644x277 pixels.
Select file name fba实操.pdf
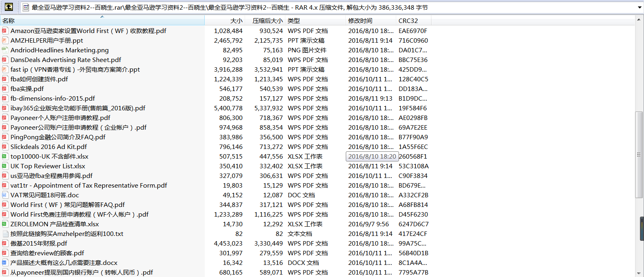coord(27,89)
